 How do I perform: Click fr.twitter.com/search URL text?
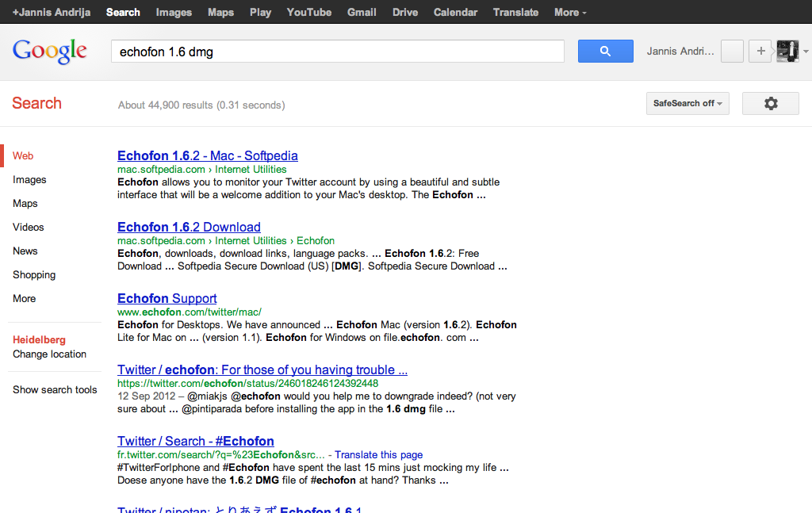pyautogui.click(x=220, y=454)
